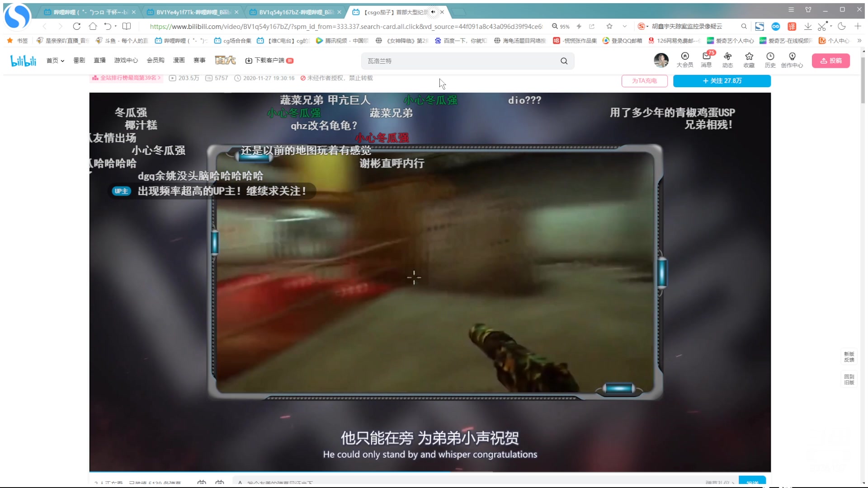
Task: Open the 赛事 navigation item
Action: [199, 60]
